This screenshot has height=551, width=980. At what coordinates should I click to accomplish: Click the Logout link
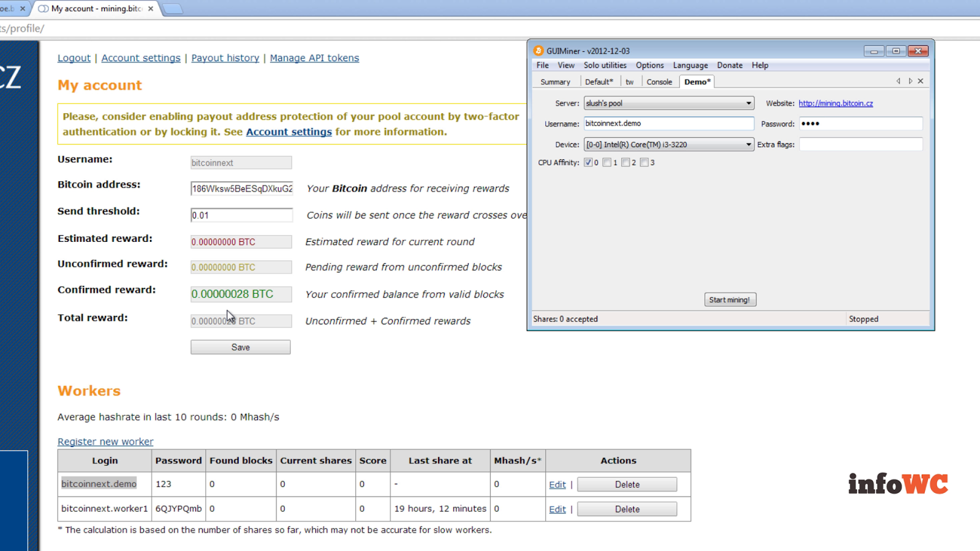coord(74,58)
